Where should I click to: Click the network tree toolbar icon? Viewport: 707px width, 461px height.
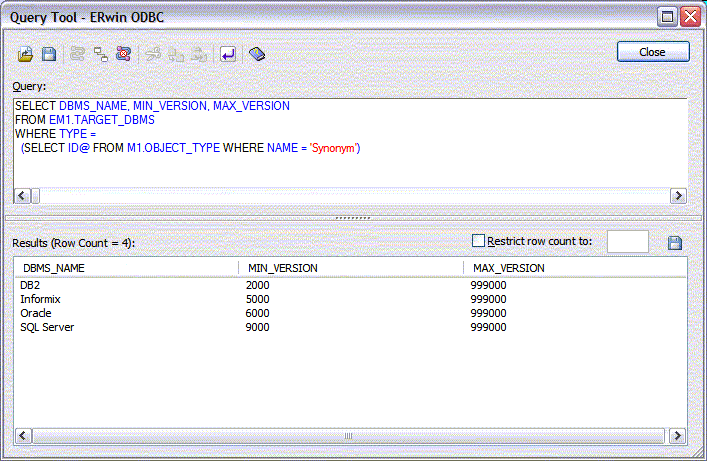point(100,55)
